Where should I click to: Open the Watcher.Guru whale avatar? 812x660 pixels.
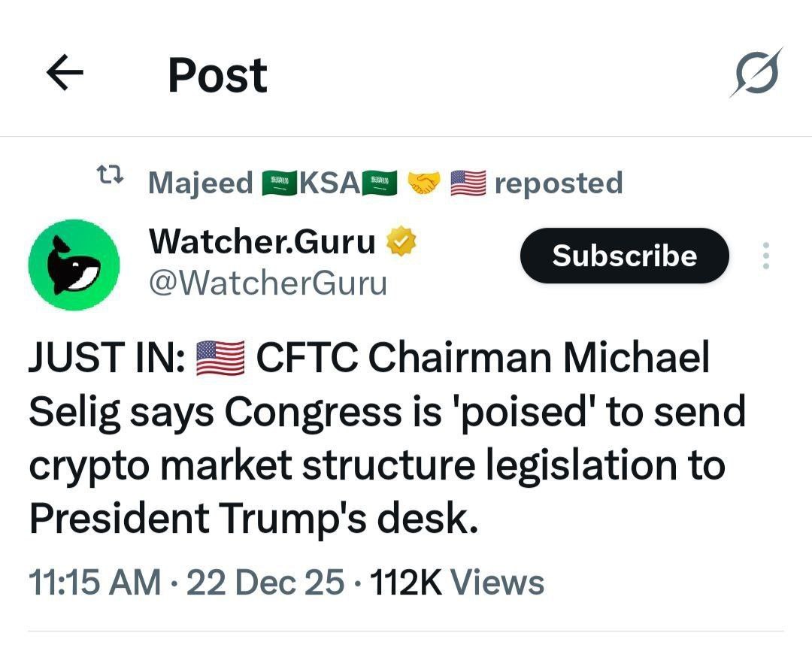click(x=74, y=264)
